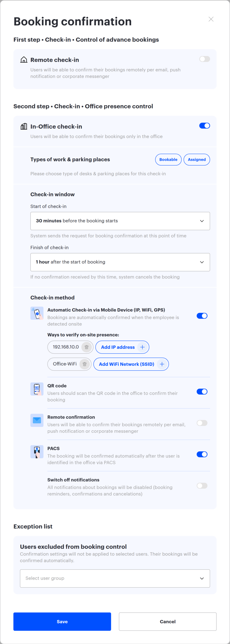Click the Check-in method heading
Viewport: 230px width, 644px height.
52,298
